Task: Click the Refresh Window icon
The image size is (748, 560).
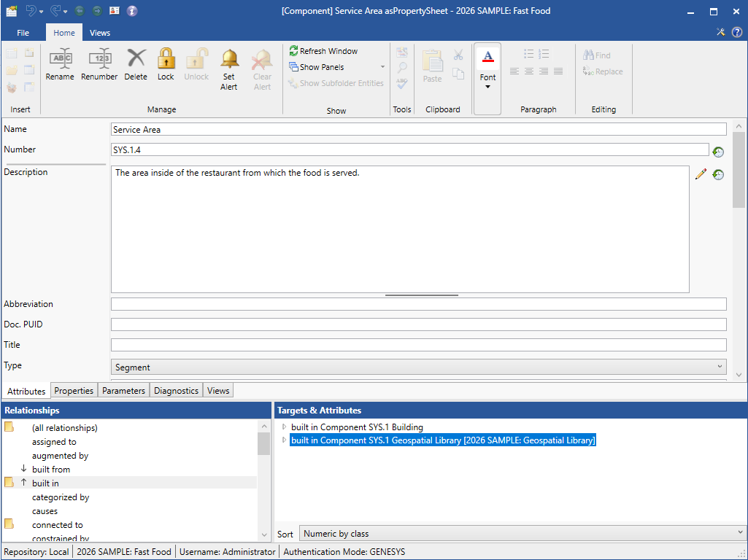Action: pos(293,51)
